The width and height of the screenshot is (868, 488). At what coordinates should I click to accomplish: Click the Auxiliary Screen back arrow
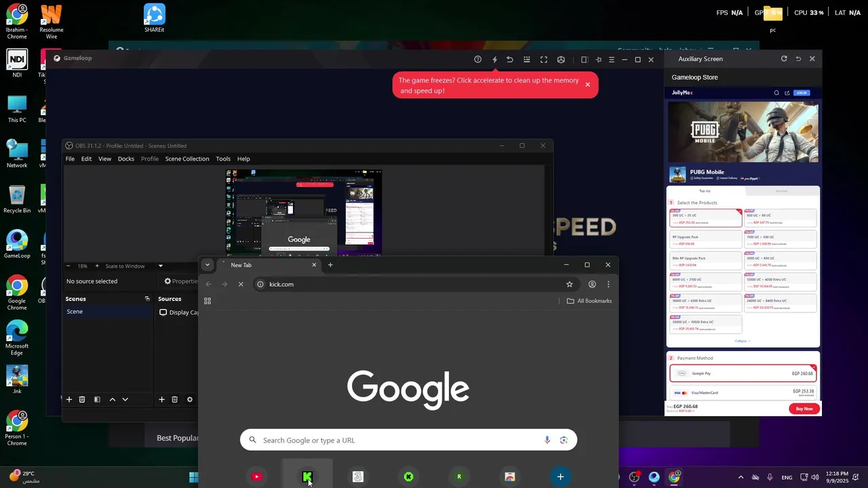click(798, 59)
